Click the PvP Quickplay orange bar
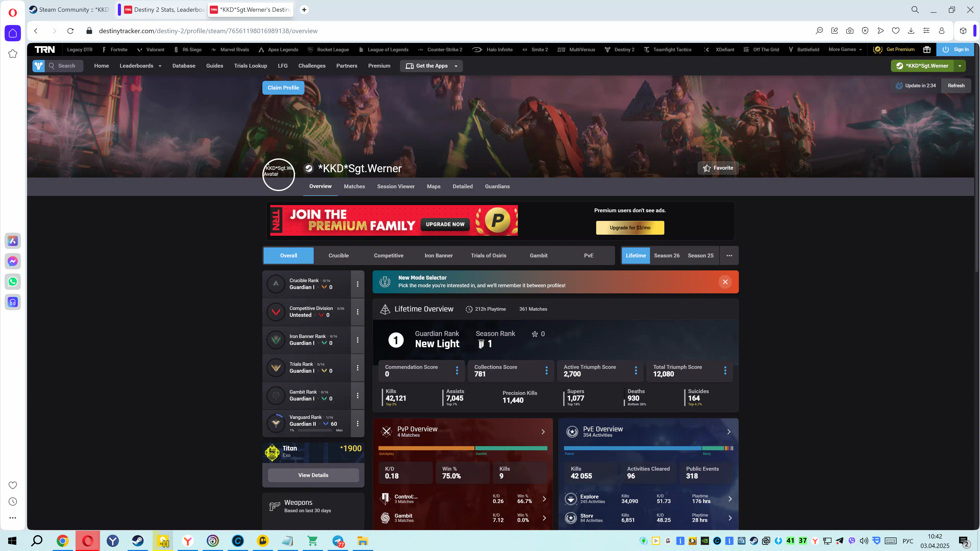This screenshot has width=980, height=551. [x=426, y=448]
